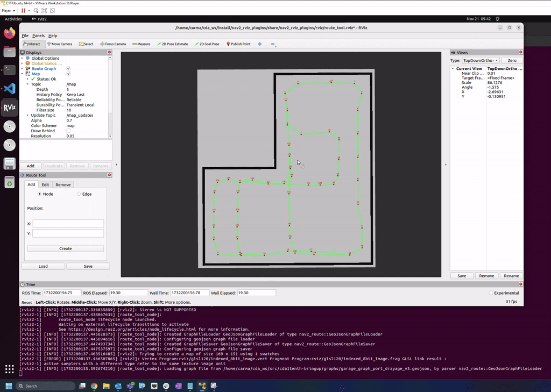Launch Visual Studio Code from the dock
The width and height of the screenshot is (551, 392).
pos(10,89)
